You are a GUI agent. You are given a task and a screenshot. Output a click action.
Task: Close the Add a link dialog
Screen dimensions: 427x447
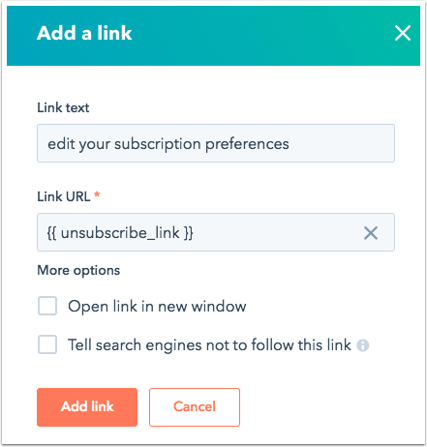coord(402,33)
